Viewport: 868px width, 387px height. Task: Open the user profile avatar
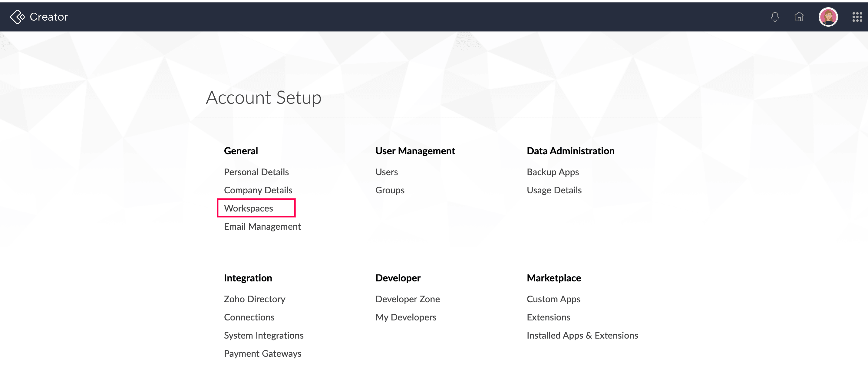pyautogui.click(x=828, y=17)
